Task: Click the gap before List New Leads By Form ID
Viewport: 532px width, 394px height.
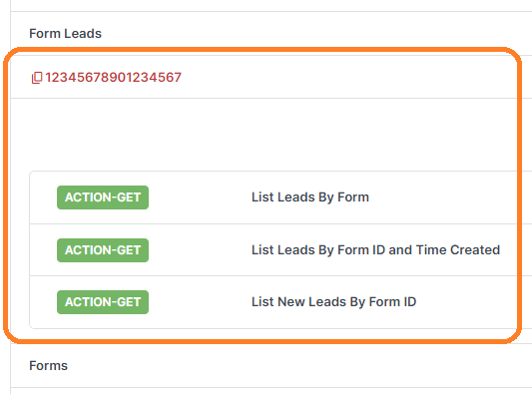Action: pyautogui.click(x=200, y=302)
